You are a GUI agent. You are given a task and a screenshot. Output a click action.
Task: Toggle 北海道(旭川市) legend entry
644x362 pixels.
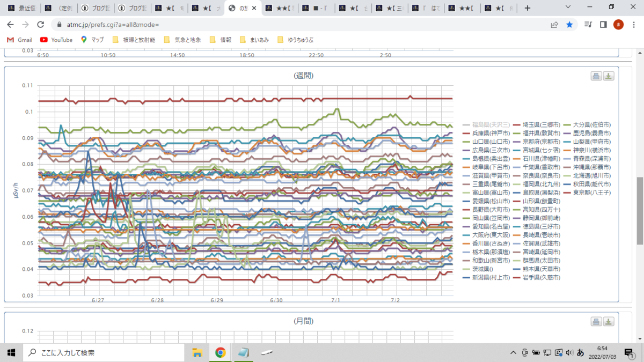point(587,175)
